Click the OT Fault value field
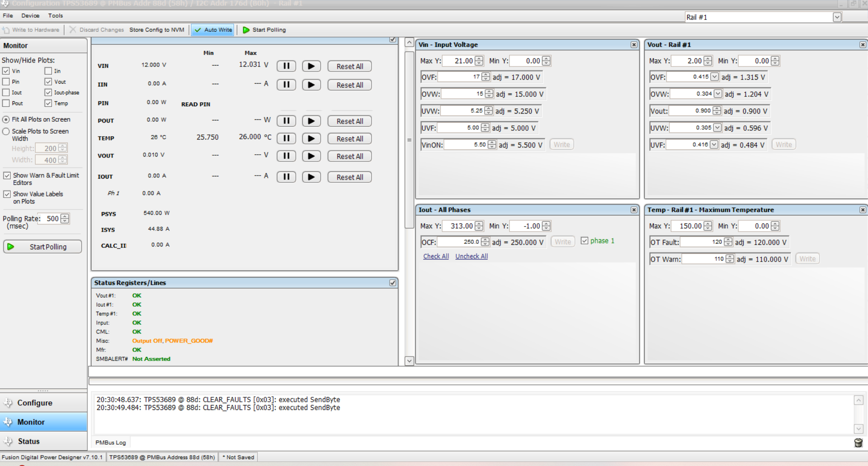868x466 pixels. pos(702,242)
